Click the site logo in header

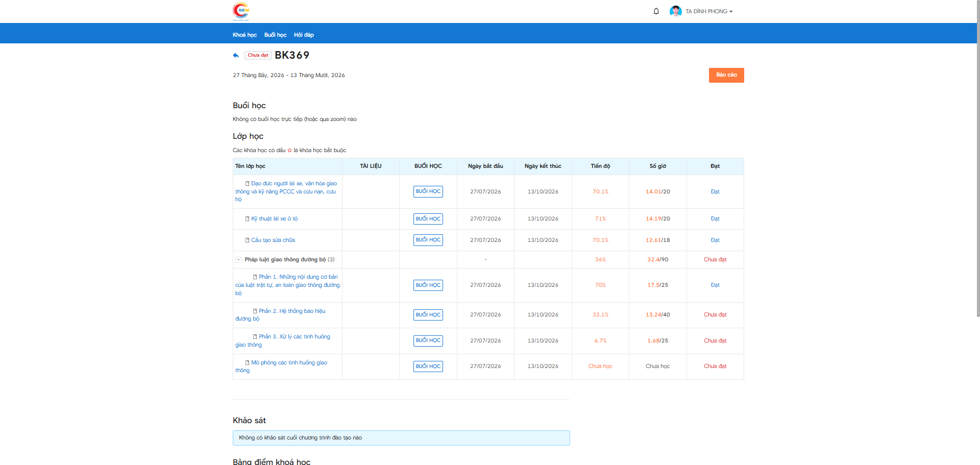241,11
